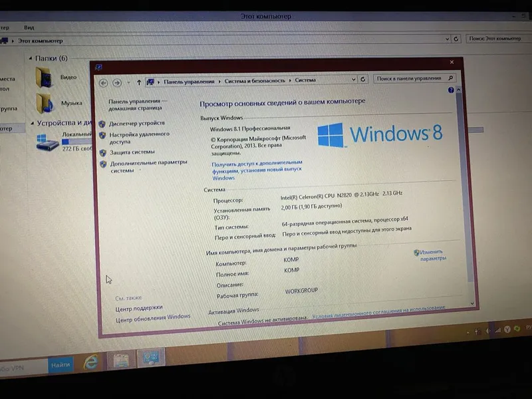Expand System window address bar dropdown

pyautogui.click(x=354, y=79)
